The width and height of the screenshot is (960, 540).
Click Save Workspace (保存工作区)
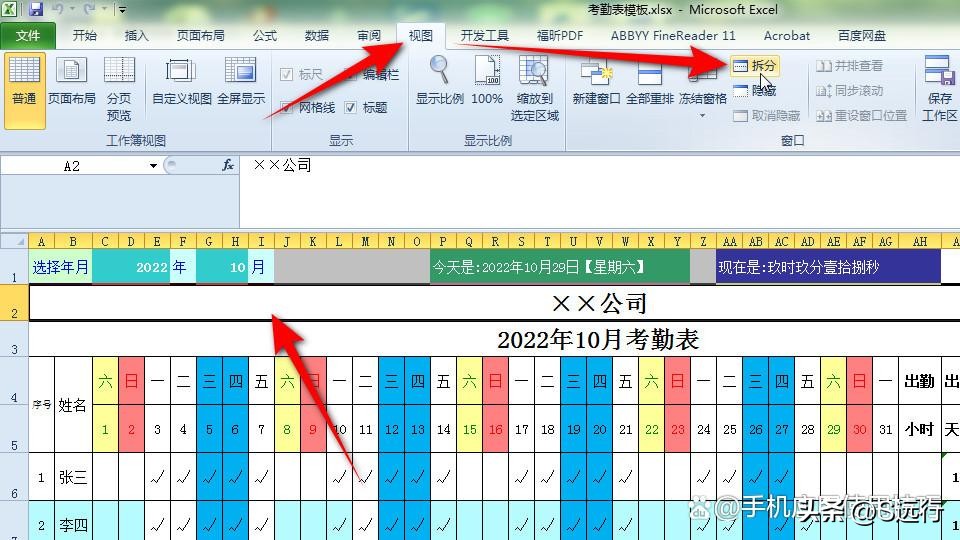[x=939, y=89]
